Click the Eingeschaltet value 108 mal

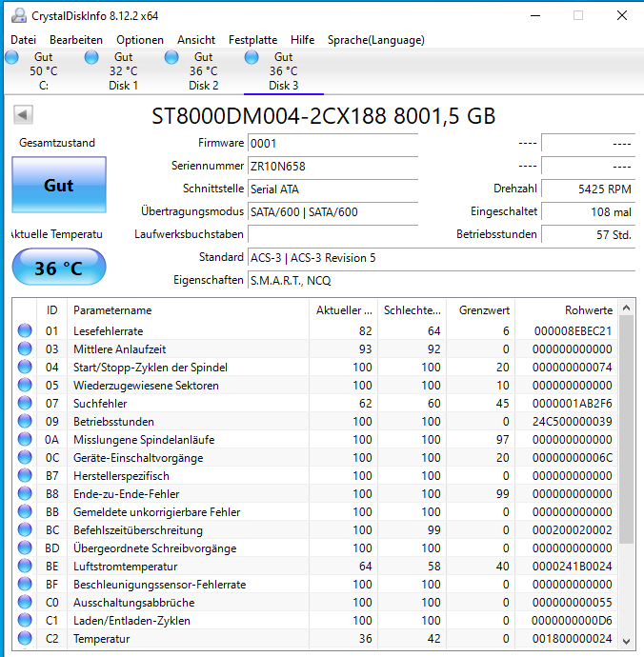(x=588, y=211)
